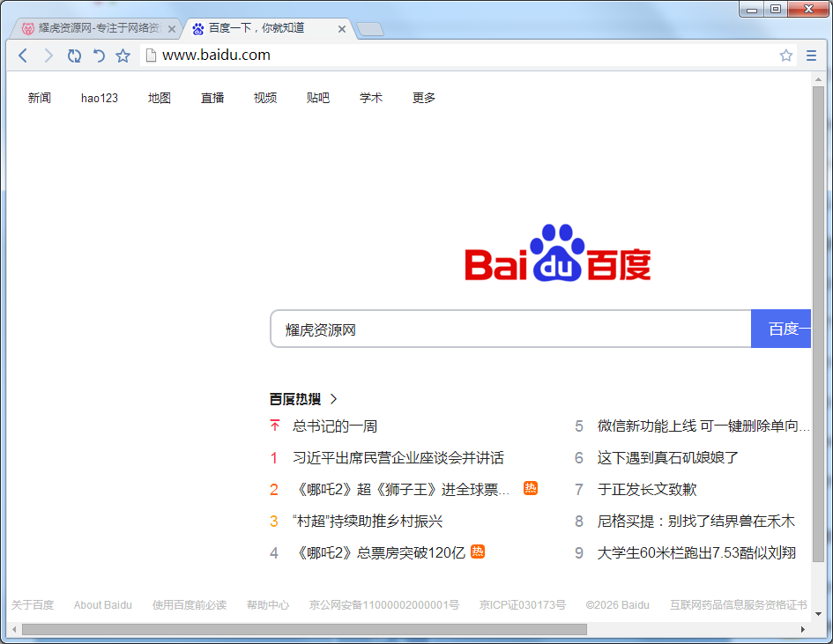Click the browser forward arrow
The width and height of the screenshot is (833, 644).
click(48, 56)
